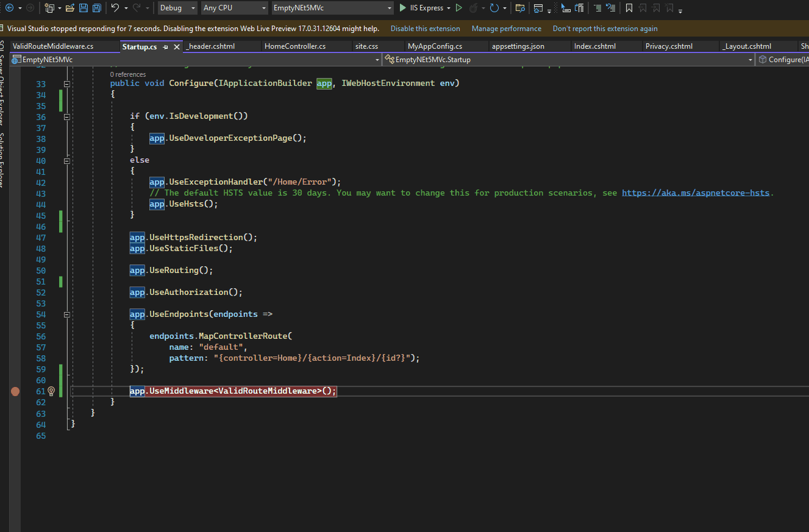Click the cursor-with-box icon in the toolbar
This screenshot has width=809, height=532.
pyautogui.click(x=566, y=8)
